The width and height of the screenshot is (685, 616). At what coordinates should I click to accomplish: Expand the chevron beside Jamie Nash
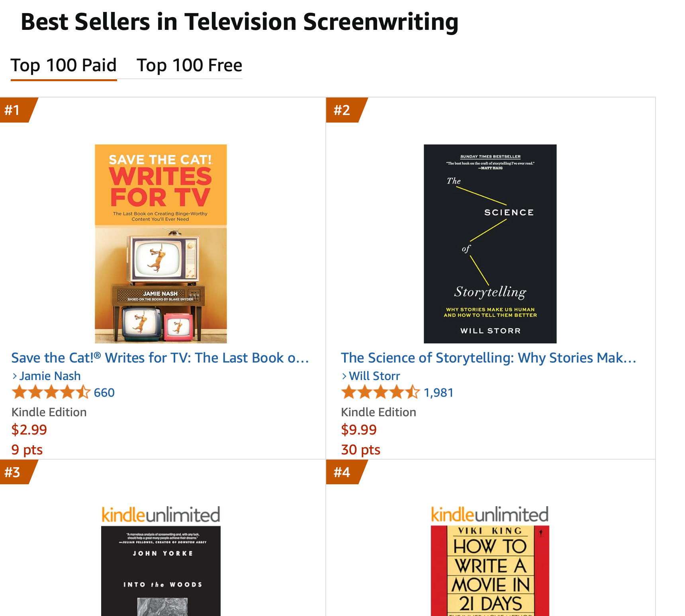[15, 376]
